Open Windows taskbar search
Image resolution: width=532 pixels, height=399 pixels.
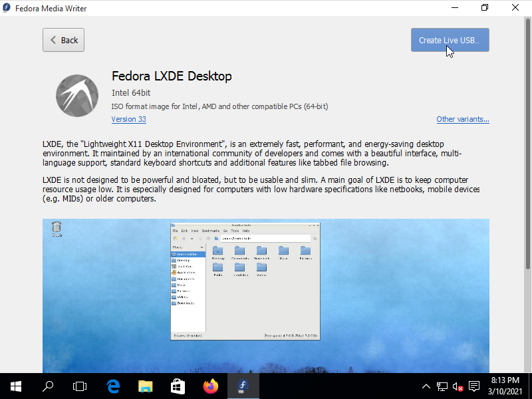[48, 386]
